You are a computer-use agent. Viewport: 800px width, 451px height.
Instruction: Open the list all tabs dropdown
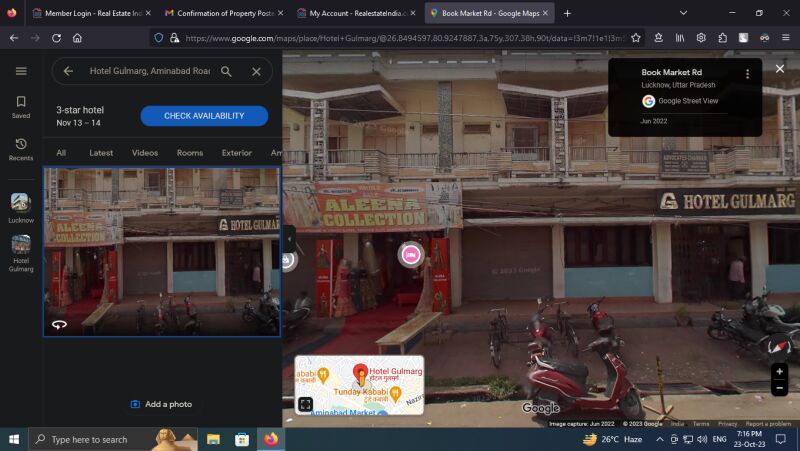click(683, 13)
